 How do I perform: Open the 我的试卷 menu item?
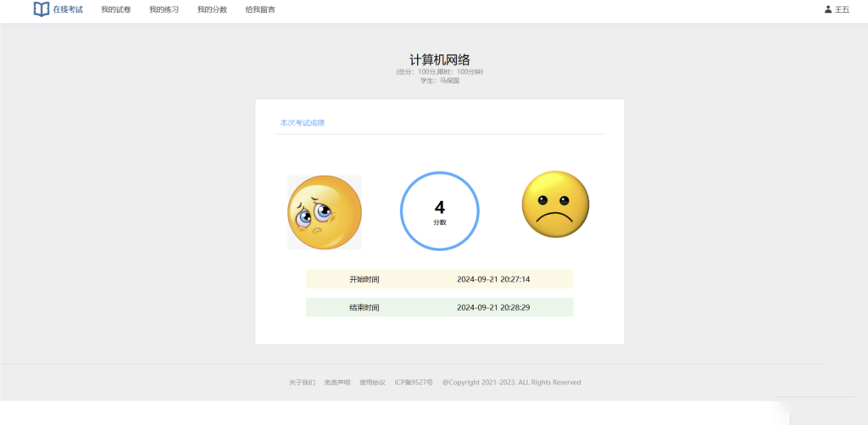point(116,9)
